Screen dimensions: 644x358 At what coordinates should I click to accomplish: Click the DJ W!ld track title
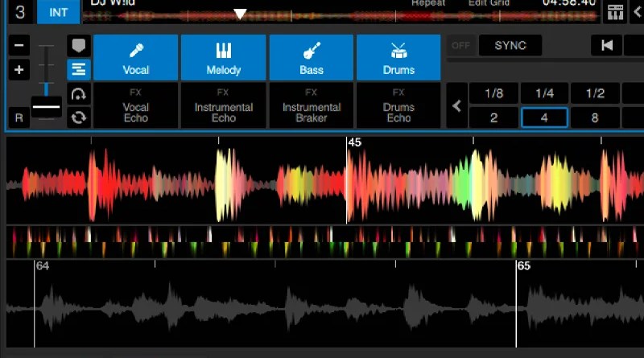pos(113,3)
